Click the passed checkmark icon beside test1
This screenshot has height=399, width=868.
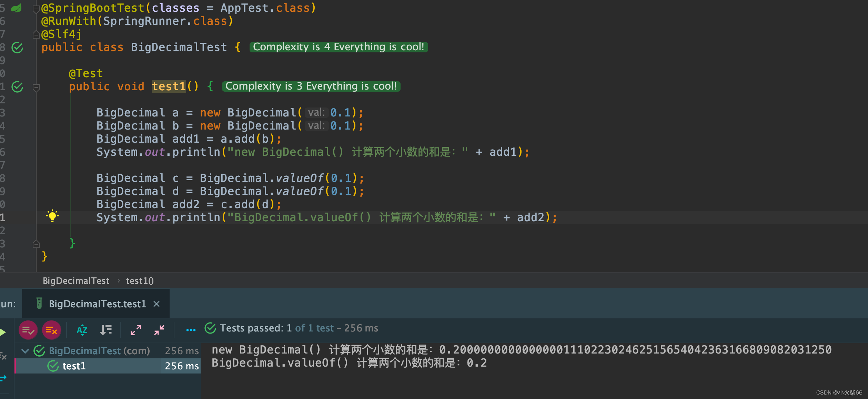[53, 366]
